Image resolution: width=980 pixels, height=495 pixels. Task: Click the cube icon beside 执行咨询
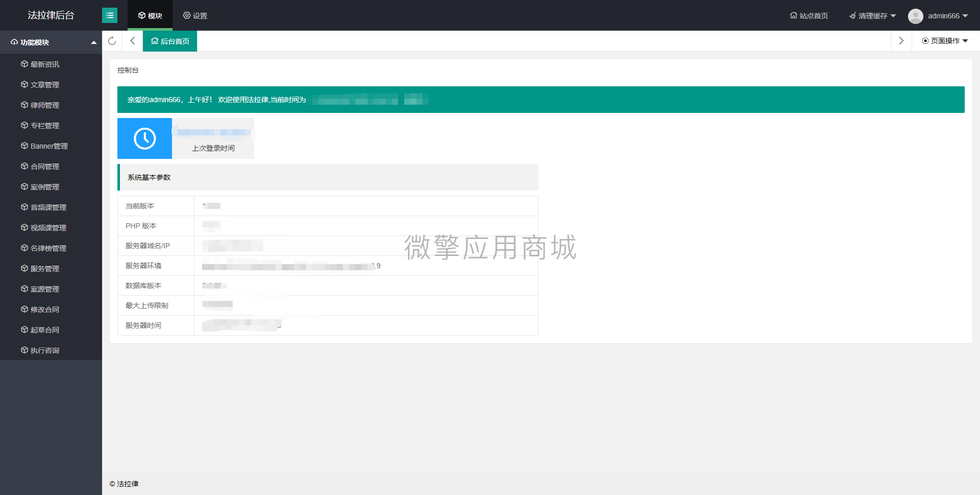[x=24, y=350]
